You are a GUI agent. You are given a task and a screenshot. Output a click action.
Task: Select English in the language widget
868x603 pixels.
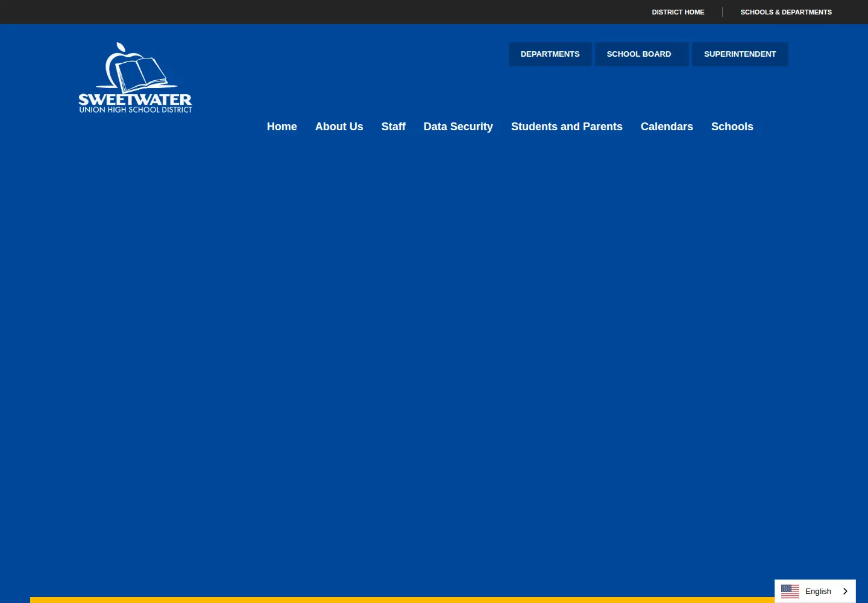[818, 592]
